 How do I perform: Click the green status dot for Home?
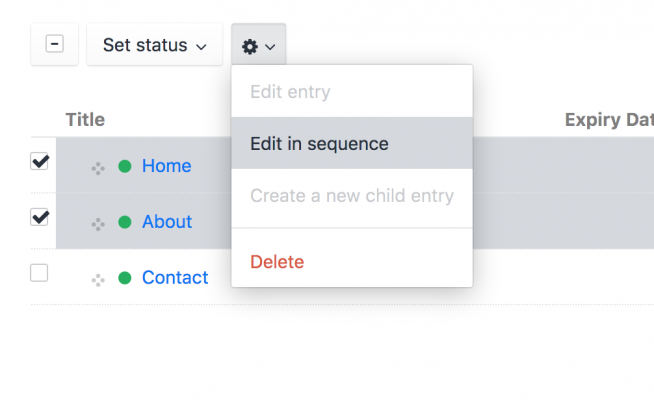[125, 167]
